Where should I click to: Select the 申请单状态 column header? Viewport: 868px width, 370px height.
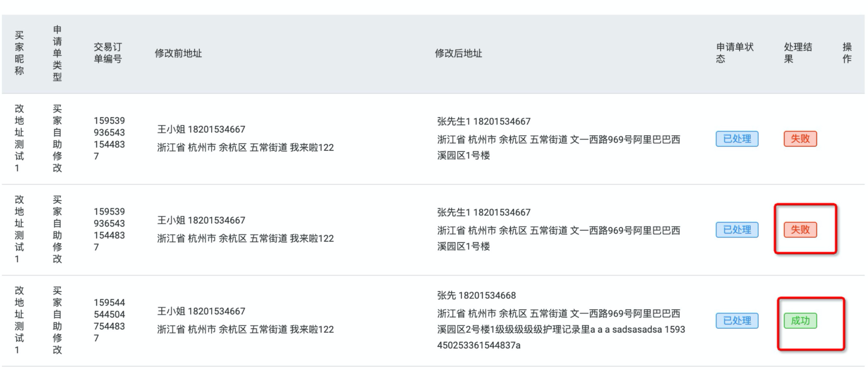tap(735, 53)
